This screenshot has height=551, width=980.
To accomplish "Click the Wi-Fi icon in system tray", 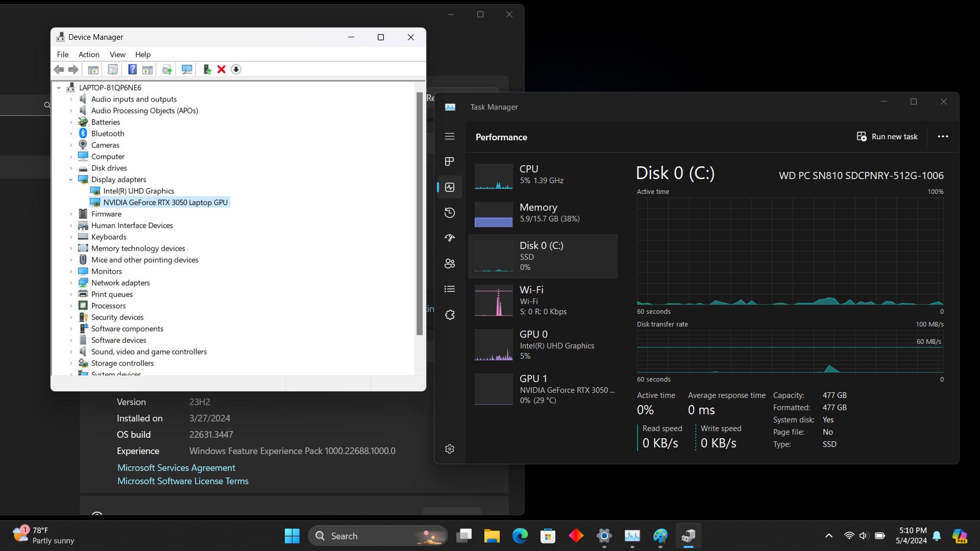I will point(849,536).
